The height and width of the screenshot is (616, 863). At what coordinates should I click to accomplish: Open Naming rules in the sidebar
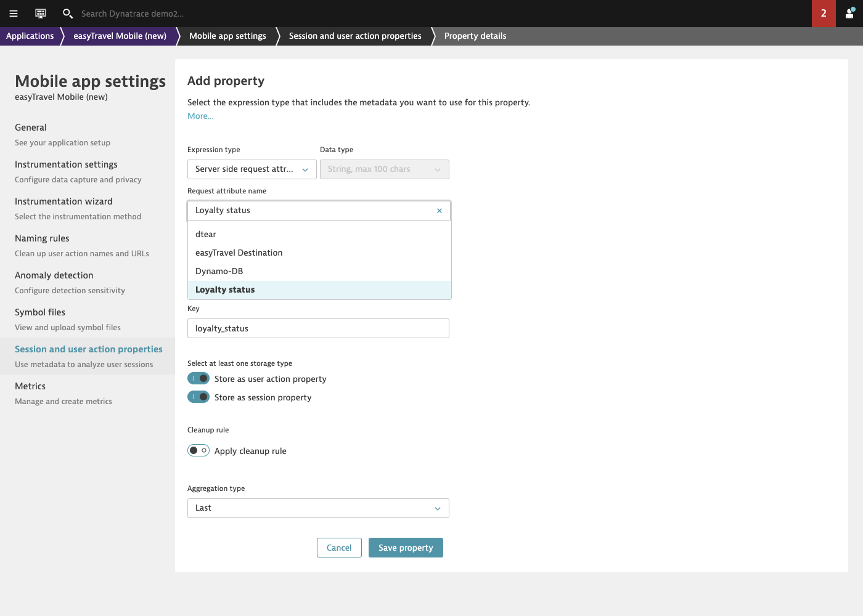pos(88,245)
